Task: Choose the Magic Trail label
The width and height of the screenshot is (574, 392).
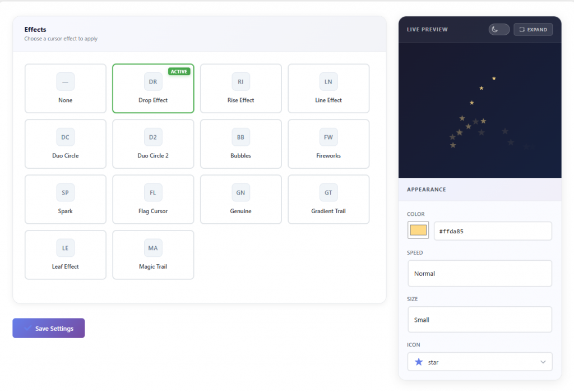Action: pos(153,266)
